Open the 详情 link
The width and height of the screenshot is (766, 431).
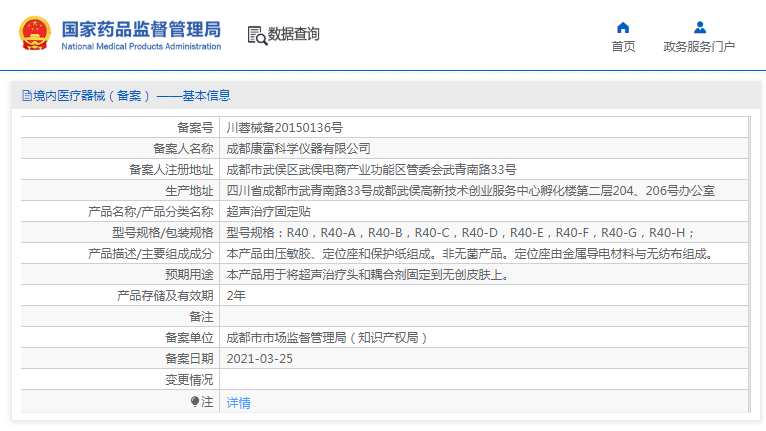238,403
